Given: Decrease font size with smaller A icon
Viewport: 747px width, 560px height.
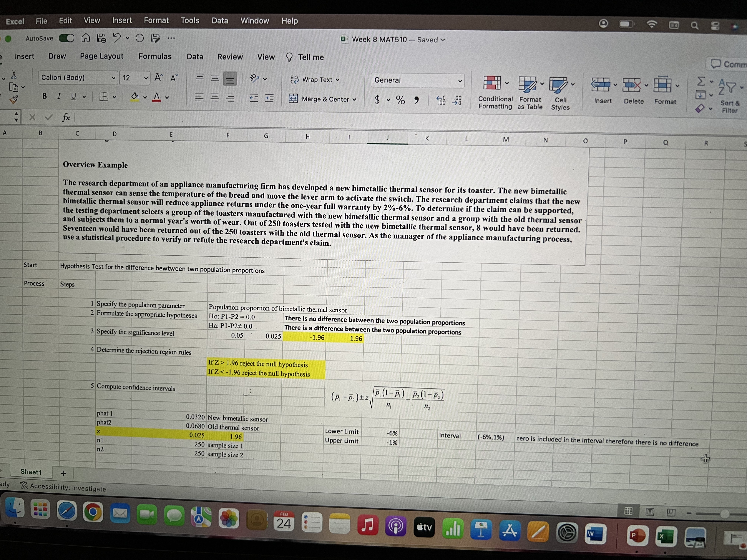Looking at the screenshot, I should tap(174, 78).
